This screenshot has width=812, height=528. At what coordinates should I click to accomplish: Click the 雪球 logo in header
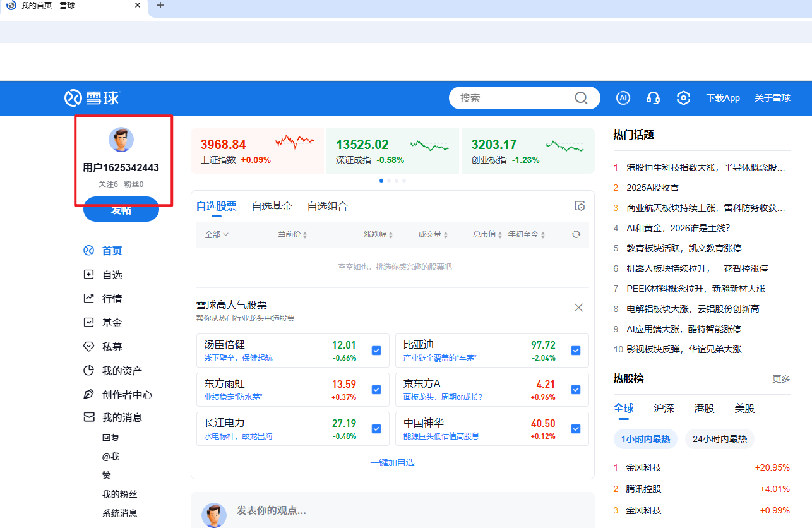[92, 98]
